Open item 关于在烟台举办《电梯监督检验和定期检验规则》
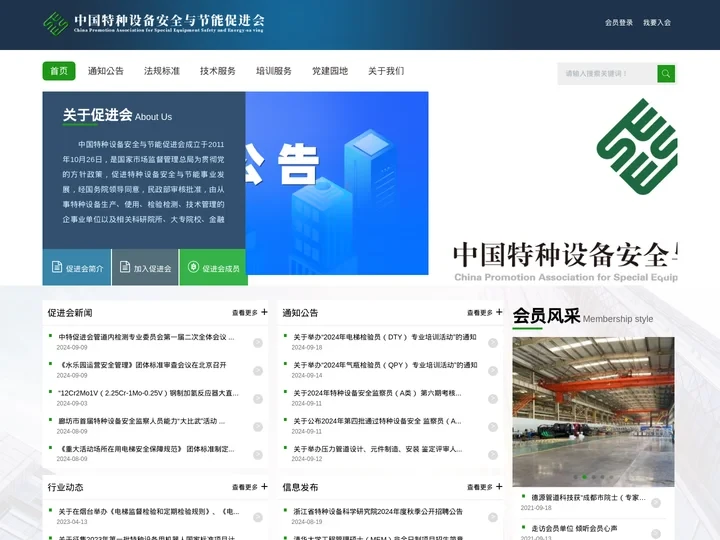The width and height of the screenshot is (720, 540). click(149, 512)
